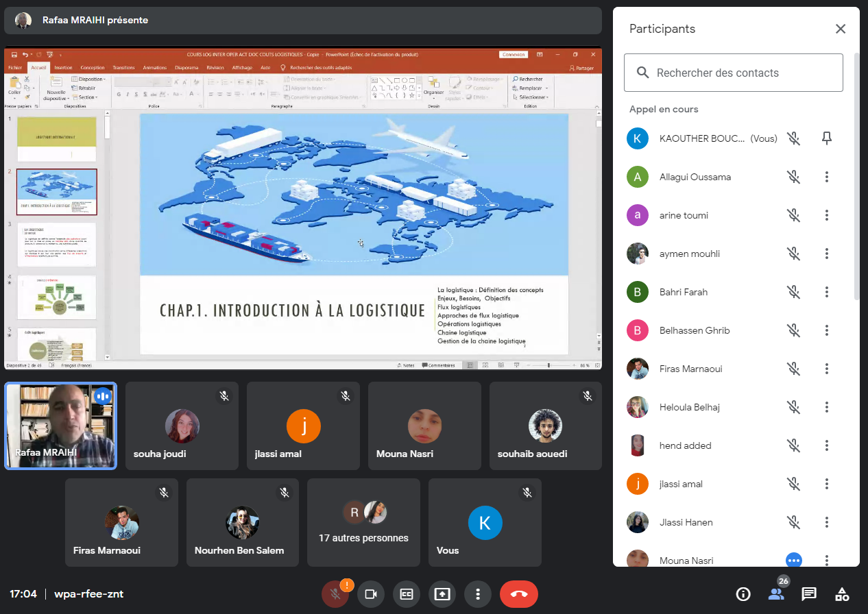This screenshot has width=868, height=614.
Task: Click the participants people icon
Action: pos(776,594)
